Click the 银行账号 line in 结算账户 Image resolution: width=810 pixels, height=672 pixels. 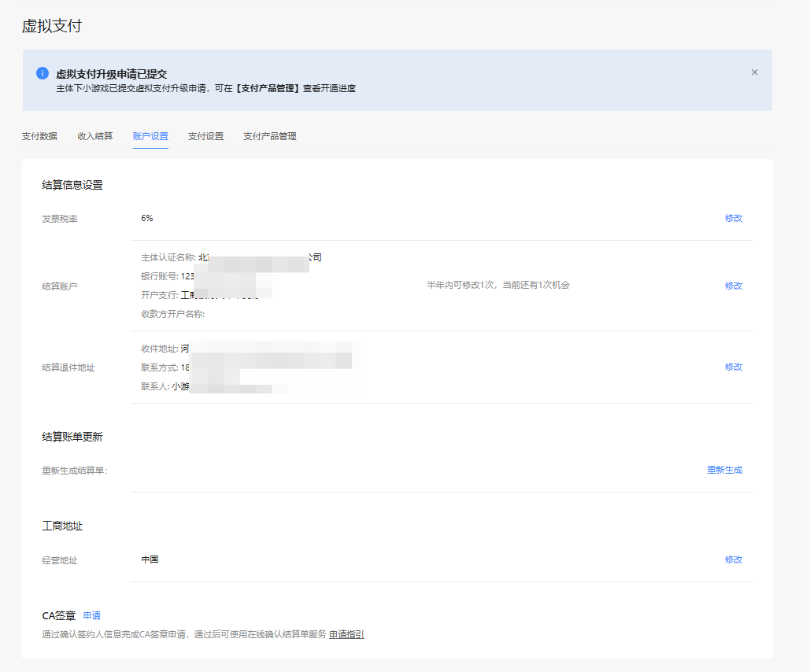pyautogui.click(x=169, y=276)
